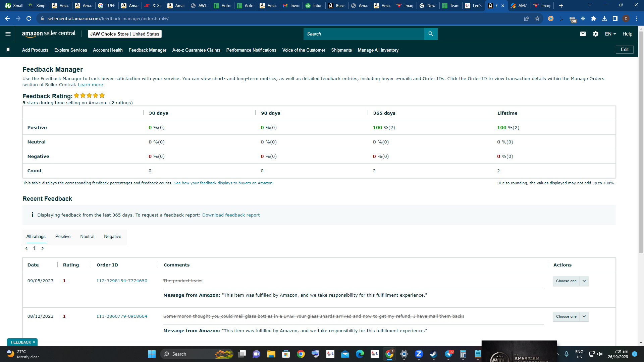Open the messages envelope icon
The image size is (644, 362).
pos(583,34)
